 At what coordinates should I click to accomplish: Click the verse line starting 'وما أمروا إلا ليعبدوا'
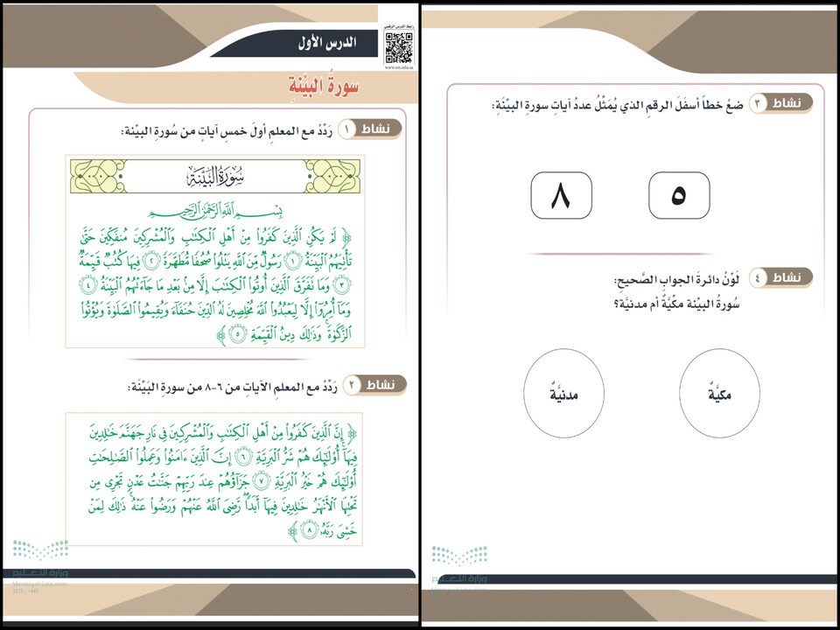214,310
